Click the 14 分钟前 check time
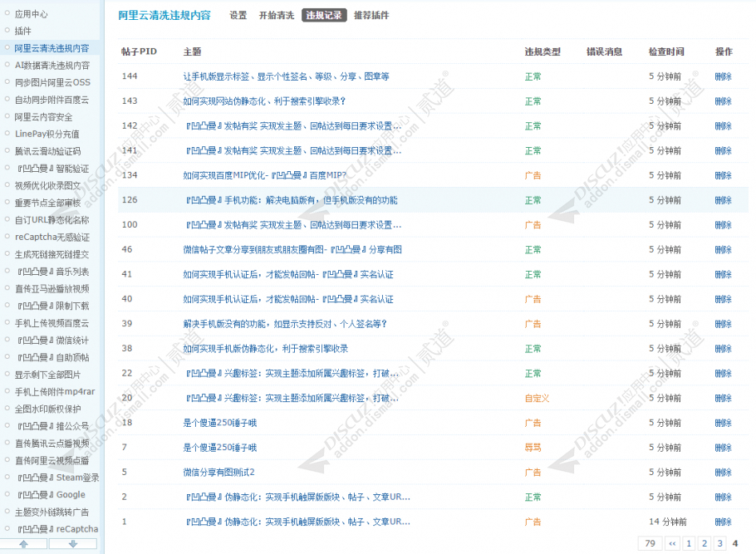756x554 pixels. tap(668, 522)
